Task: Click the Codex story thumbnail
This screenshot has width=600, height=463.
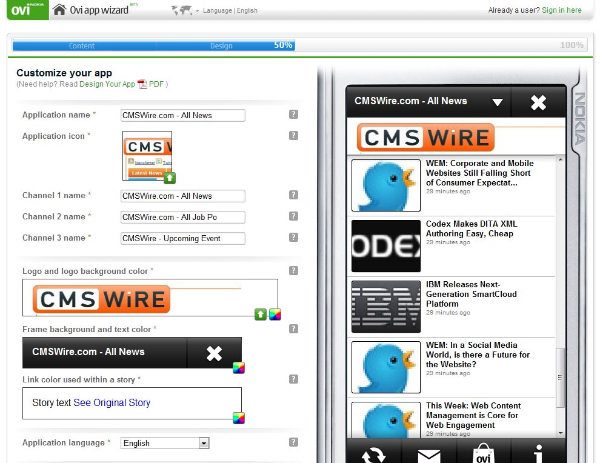Action: tap(386, 246)
